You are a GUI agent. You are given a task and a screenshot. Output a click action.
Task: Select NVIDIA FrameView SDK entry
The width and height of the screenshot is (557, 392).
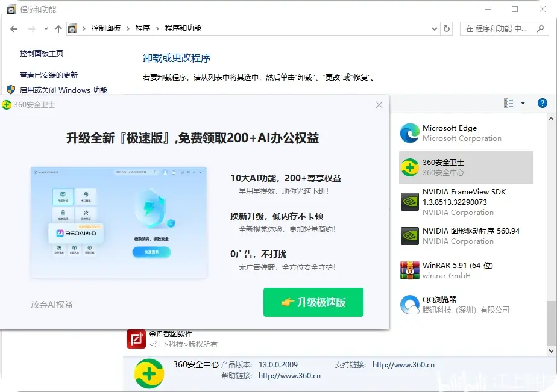coord(466,202)
